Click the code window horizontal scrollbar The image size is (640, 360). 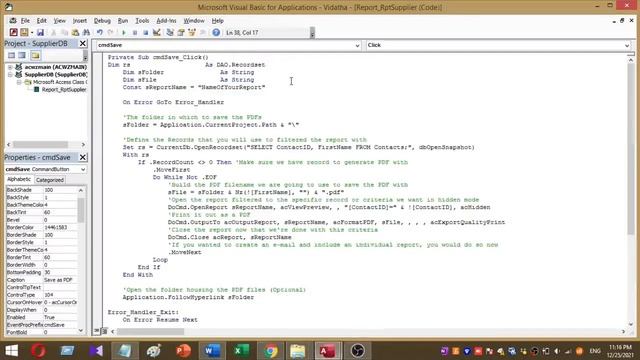point(151,331)
